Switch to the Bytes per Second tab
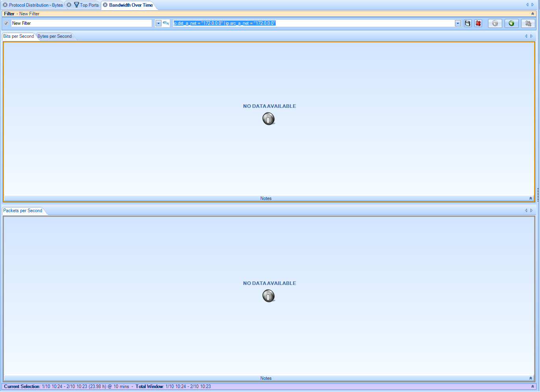Screen dimensions: 540x392 55,36
